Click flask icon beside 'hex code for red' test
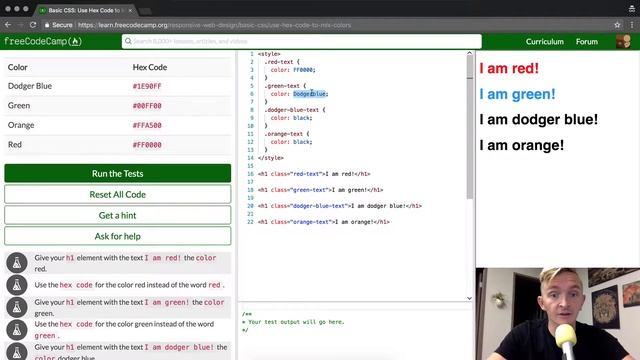Image resolution: width=640 pixels, height=360 pixels. (x=17, y=285)
